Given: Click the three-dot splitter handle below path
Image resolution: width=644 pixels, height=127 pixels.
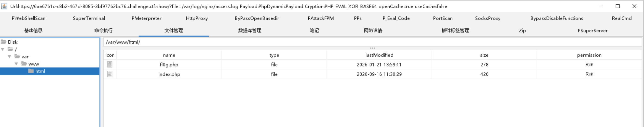Looking at the screenshot, I should pos(372,48).
